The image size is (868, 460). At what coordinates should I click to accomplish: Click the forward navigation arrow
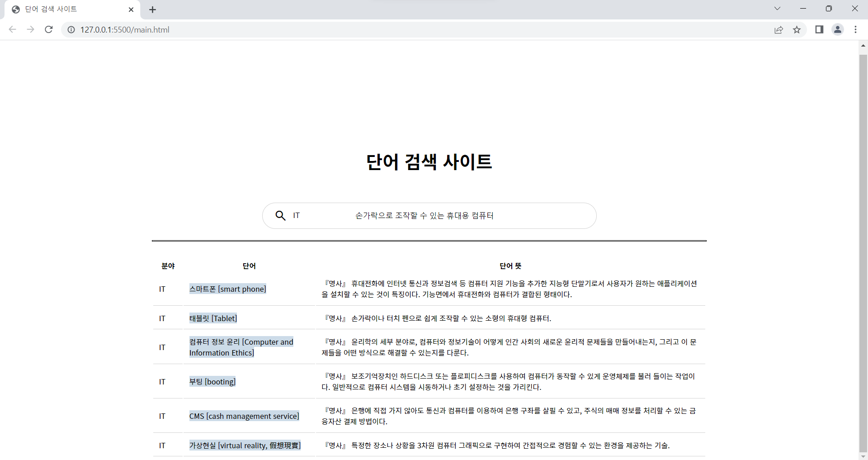(30, 29)
